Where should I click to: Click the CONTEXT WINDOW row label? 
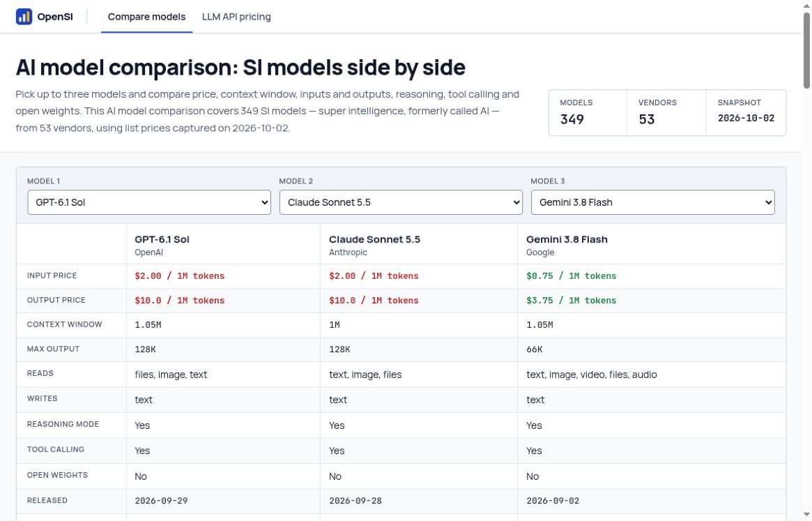pyautogui.click(x=64, y=324)
